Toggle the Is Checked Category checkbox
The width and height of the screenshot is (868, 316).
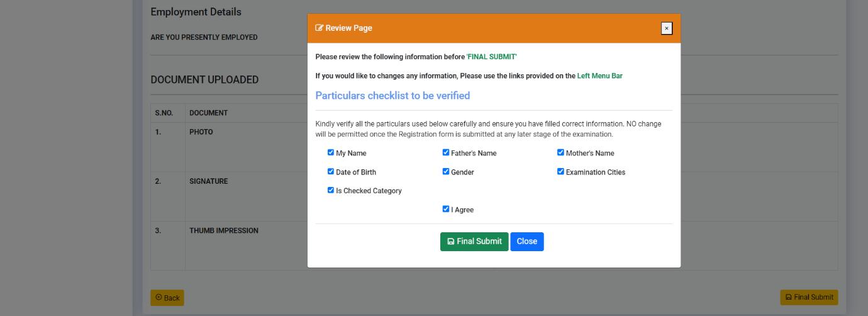(x=331, y=190)
